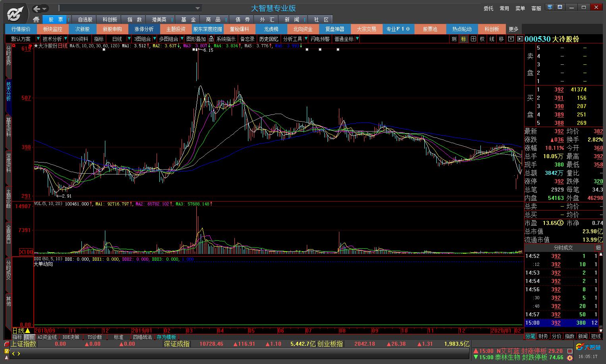Expand the 默认方案 dropdown arrow
The width and height of the screenshot is (606, 364).
pos(38,39)
